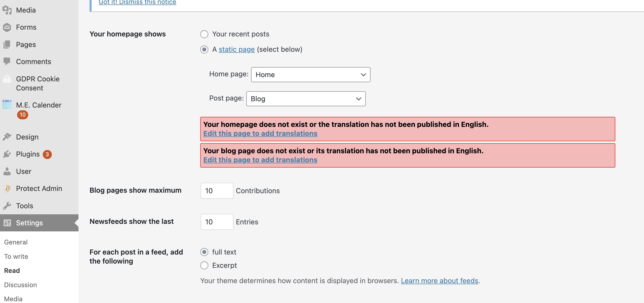Click the Plugins plug icon
Viewport: 644px width, 303px height.
coord(7,154)
